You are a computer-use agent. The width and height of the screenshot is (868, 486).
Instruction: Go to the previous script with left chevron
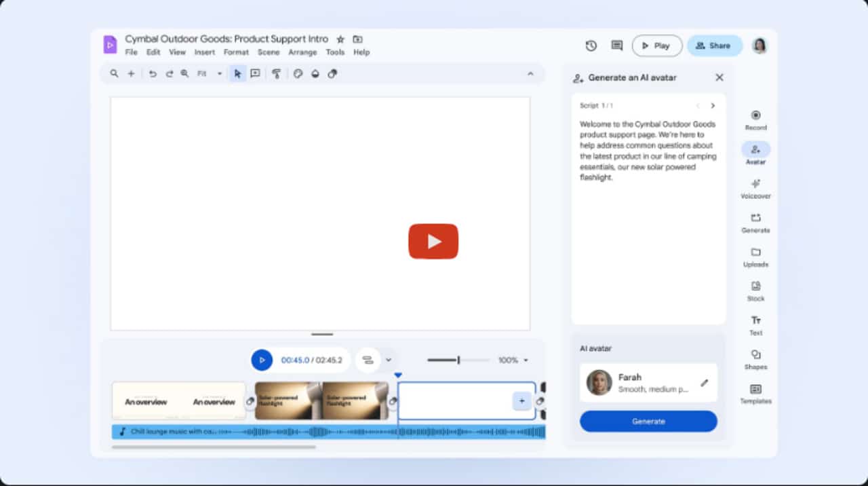pyautogui.click(x=698, y=106)
